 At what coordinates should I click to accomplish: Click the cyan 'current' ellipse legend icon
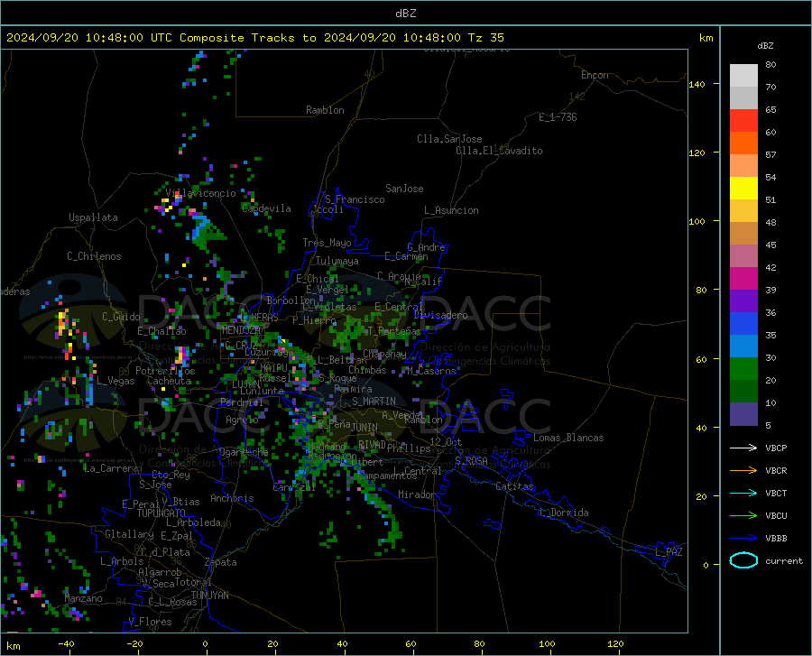(x=743, y=560)
